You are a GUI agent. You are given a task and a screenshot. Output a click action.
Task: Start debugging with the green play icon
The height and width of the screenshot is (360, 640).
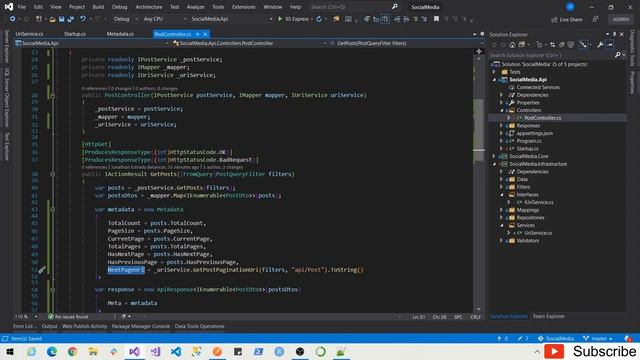tap(280, 19)
